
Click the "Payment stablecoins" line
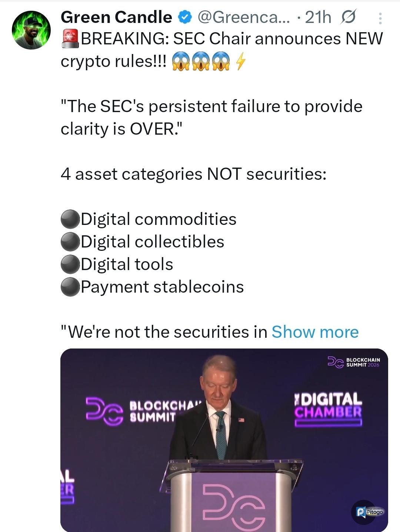tap(162, 287)
